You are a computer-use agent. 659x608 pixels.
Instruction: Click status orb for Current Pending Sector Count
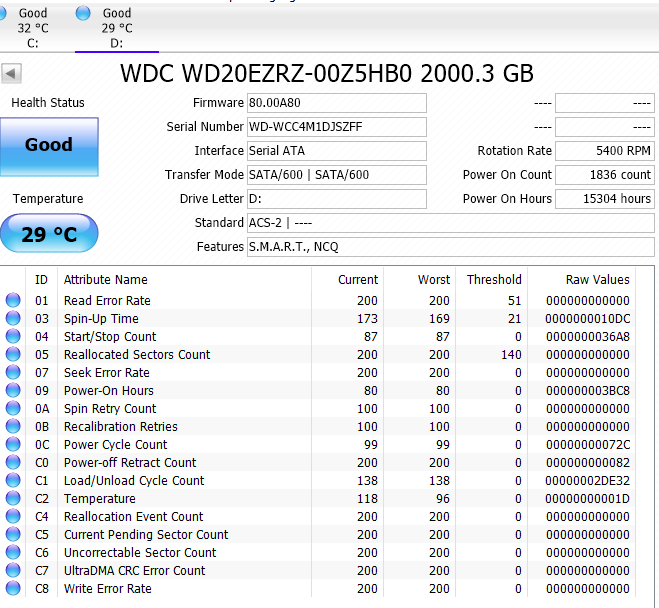click(13, 534)
